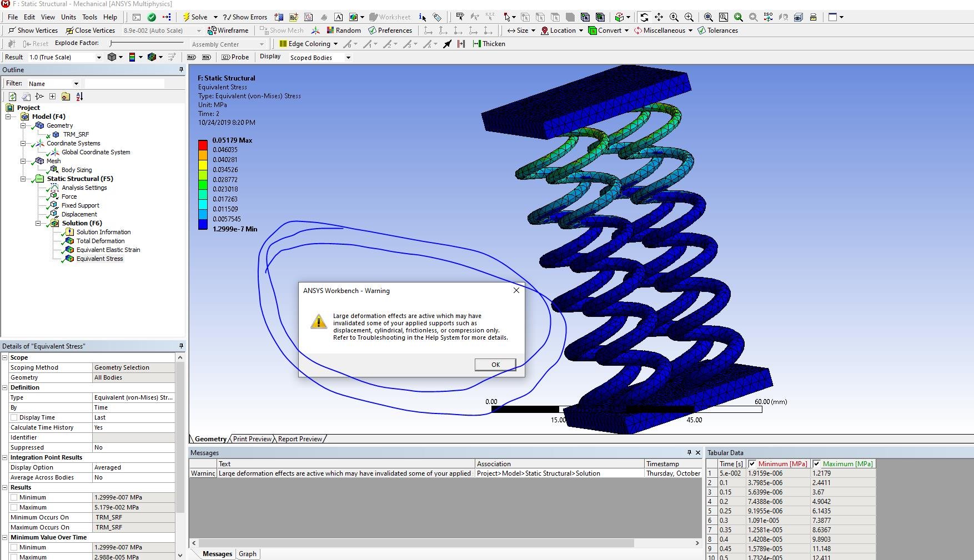The width and height of the screenshot is (974, 560).
Task: Click the Comment "A" icon
Action: click(338, 17)
